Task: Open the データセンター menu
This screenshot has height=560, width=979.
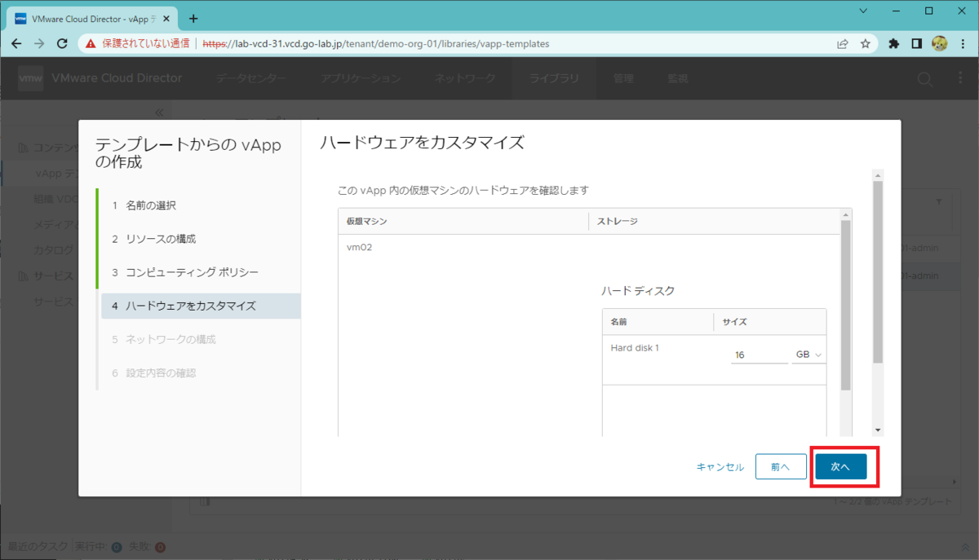Action: (251, 79)
